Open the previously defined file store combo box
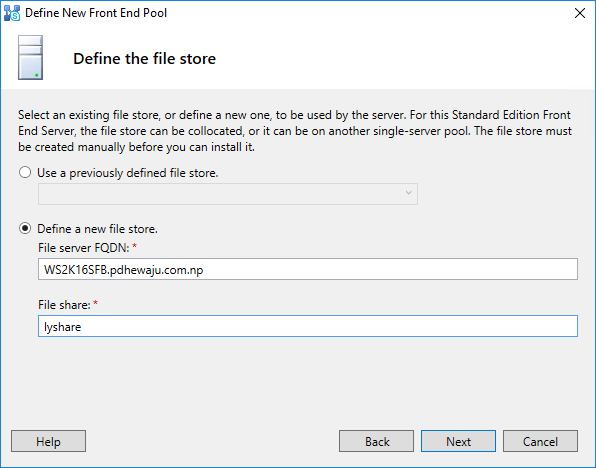Screen dimensions: 596x468 coord(228,194)
